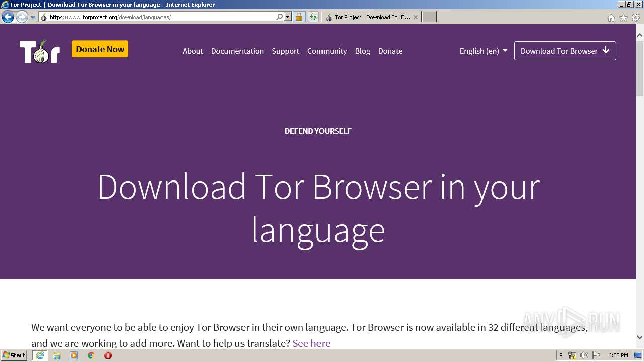Open the Donate nav link
Viewport: 644px width, 362px height.
point(390,51)
